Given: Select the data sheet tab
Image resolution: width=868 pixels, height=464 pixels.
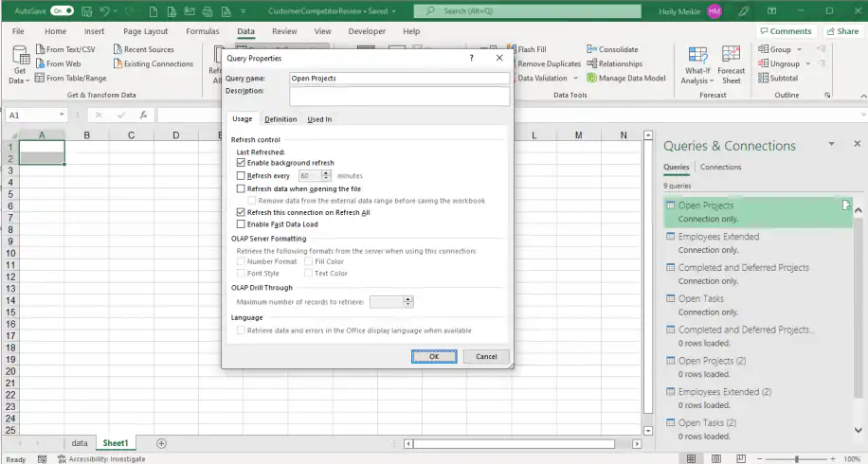Looking at the screenshot, I should [80, 443].
